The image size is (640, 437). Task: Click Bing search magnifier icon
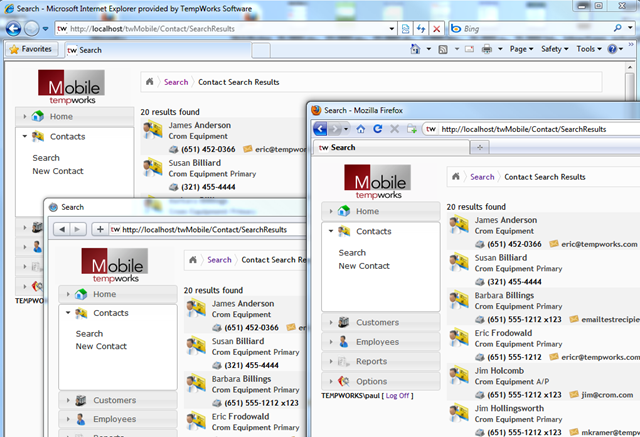coord(618,28)
